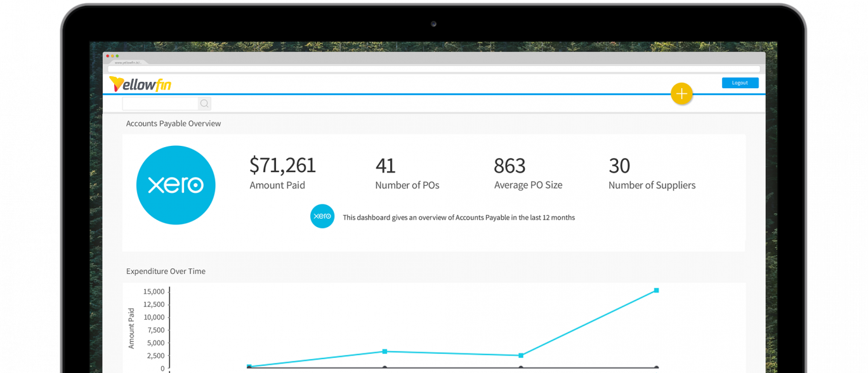Select the magnifying glass search icon
The height and width of the screenshot is (373, 868).
204,103
